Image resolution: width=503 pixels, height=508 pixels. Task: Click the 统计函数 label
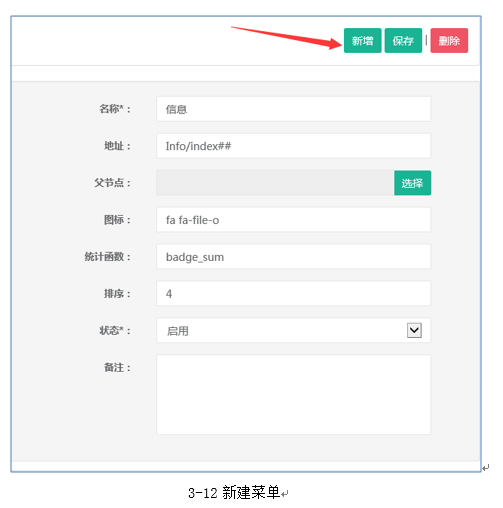click(107, 257)
